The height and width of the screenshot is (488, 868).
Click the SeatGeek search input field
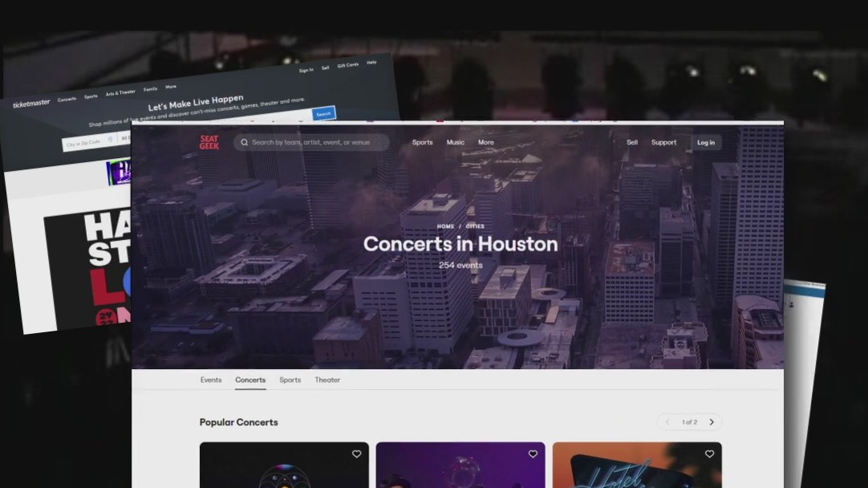pyautogui.click(x=317, y=142)
